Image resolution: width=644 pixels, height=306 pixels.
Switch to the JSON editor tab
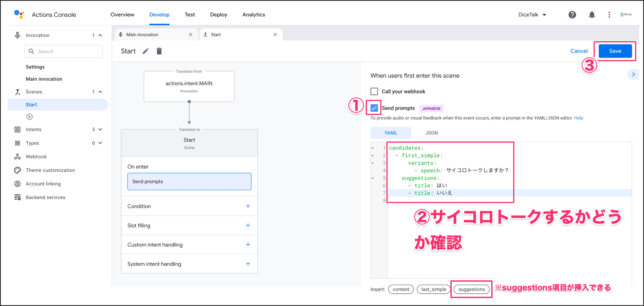pyautogui.click(x=432, y=133)
